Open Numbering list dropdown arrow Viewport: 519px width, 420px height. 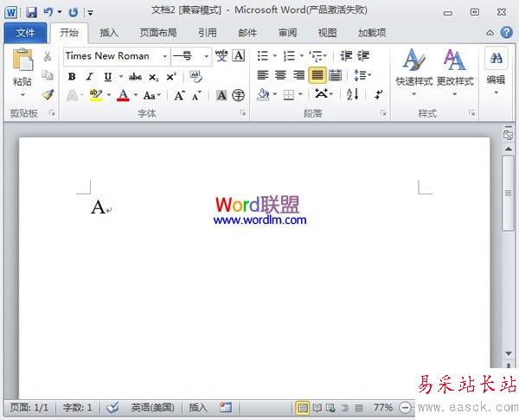click(x=302, y=56)
